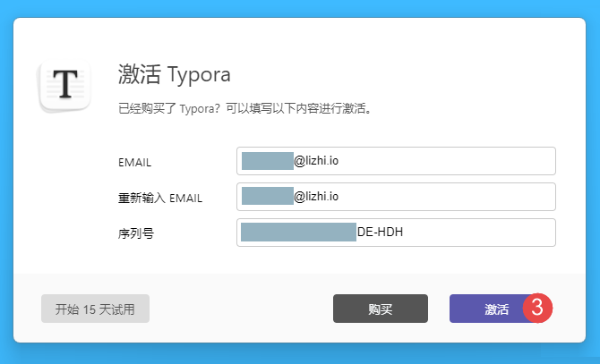Click the EMAIL field label
600x364 pixels.
[134, 163]
